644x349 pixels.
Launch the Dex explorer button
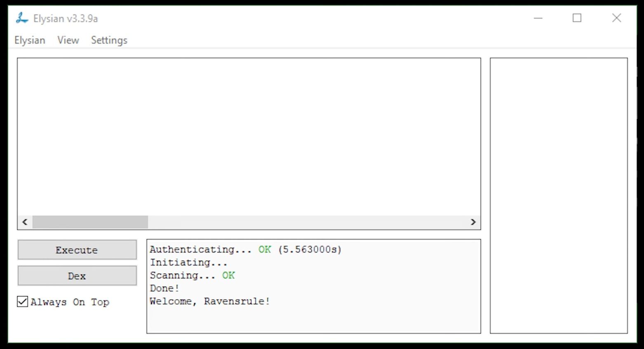tap(77, 276)
